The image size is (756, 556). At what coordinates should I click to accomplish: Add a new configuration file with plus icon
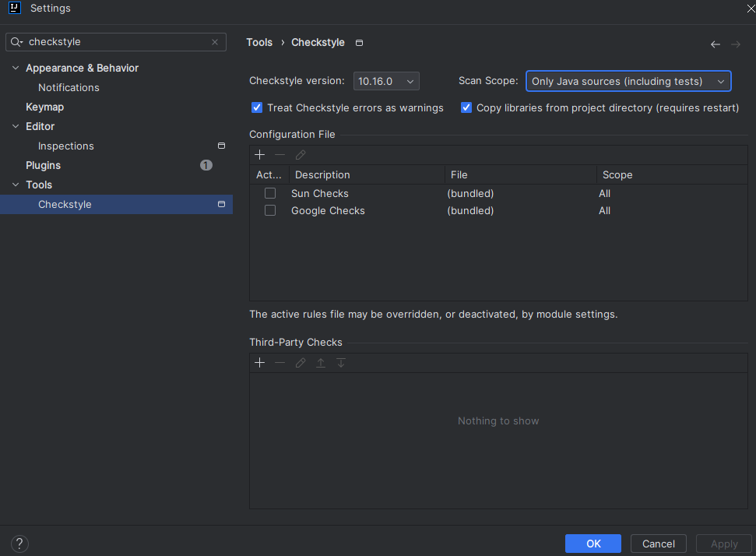click(259, 155)
